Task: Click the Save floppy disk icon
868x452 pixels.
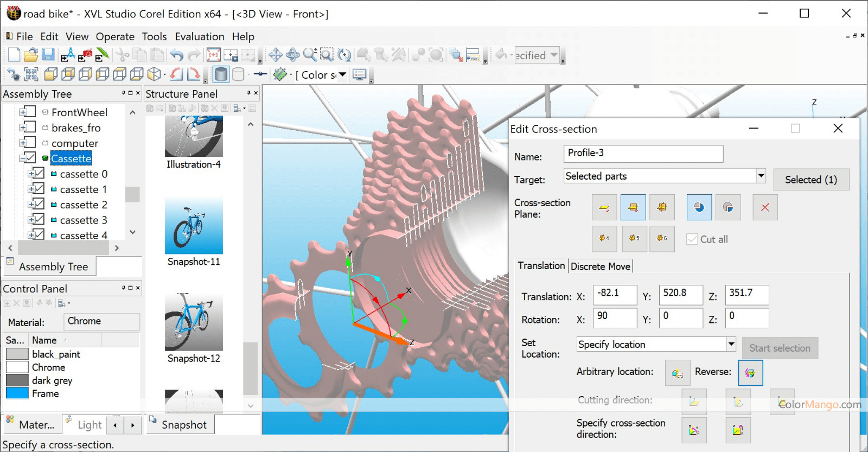Action: pos(48,55)
